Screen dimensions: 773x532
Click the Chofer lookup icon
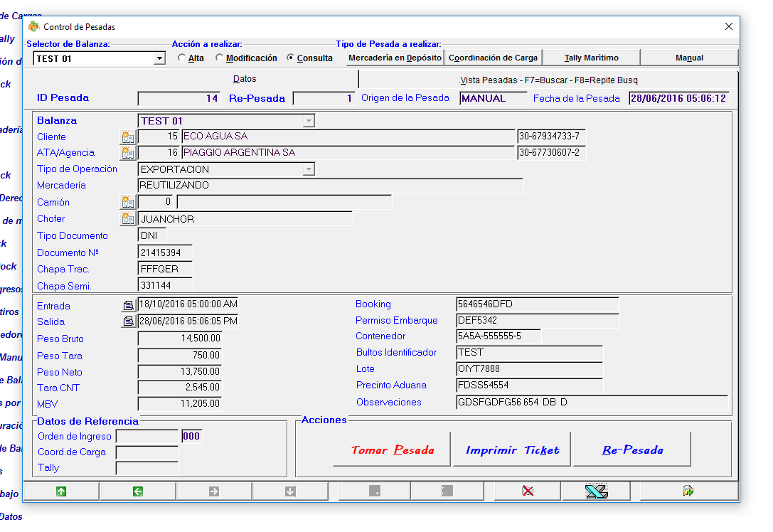coord(128,218)
